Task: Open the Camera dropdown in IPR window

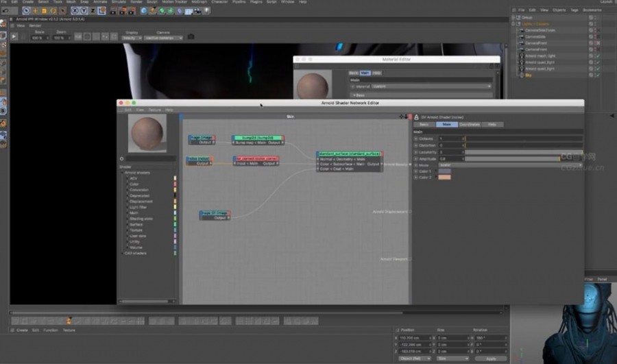Action: coord(163,38)
